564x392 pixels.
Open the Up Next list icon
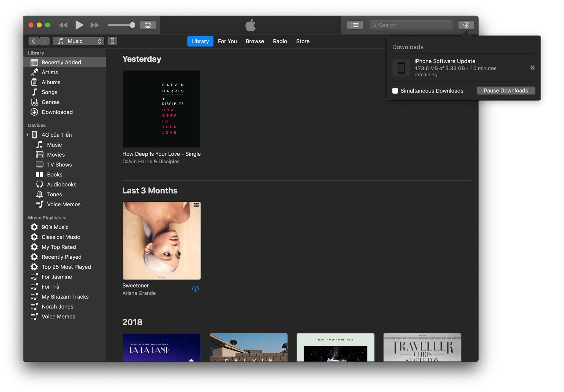tap(355, 25)
